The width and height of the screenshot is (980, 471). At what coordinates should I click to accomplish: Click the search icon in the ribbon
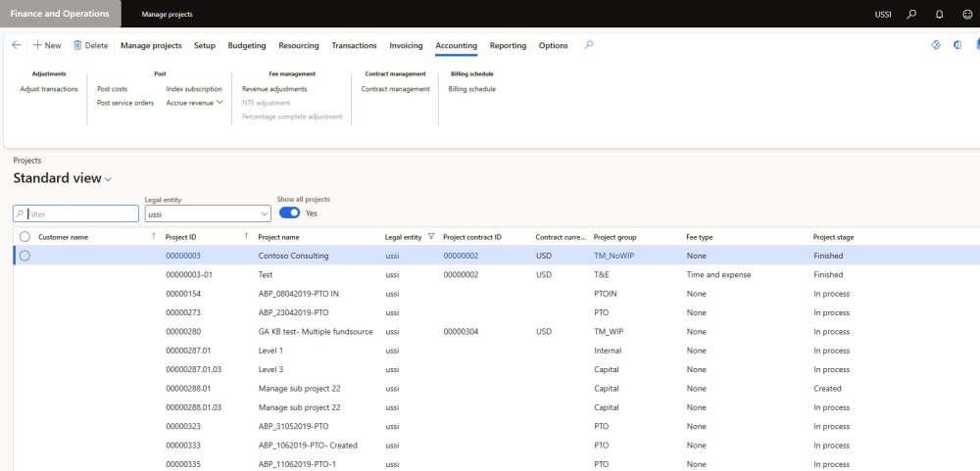[588, 45]
